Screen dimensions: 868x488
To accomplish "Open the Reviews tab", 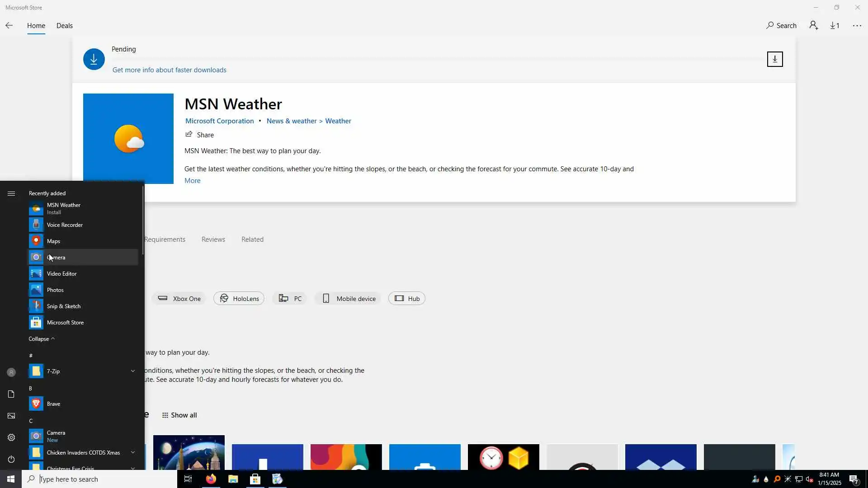I will pos(213,239).
